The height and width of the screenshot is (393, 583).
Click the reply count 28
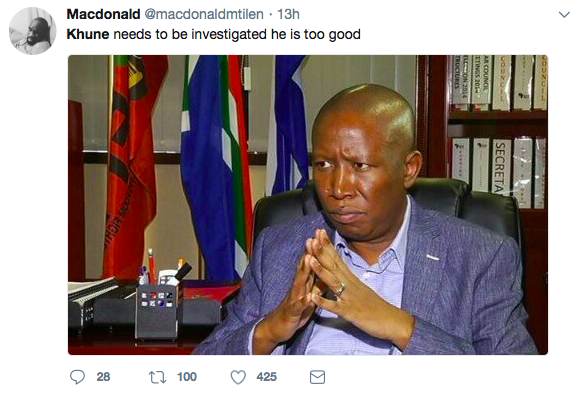point(103,377)
